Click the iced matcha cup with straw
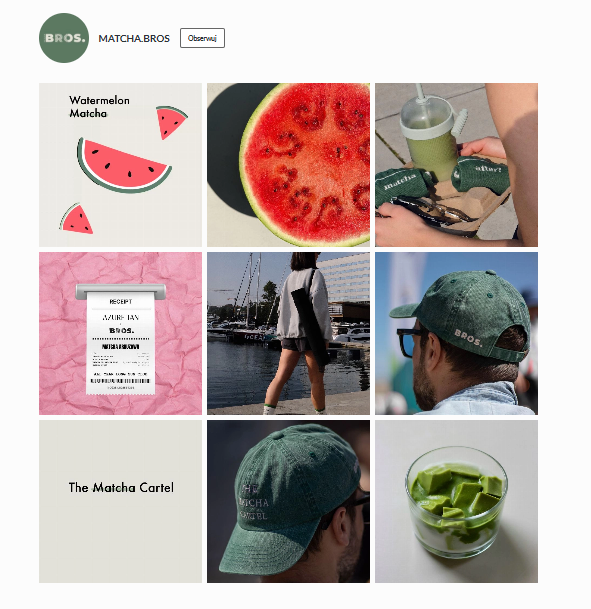The image size is (591, 609). click(431, 132)
